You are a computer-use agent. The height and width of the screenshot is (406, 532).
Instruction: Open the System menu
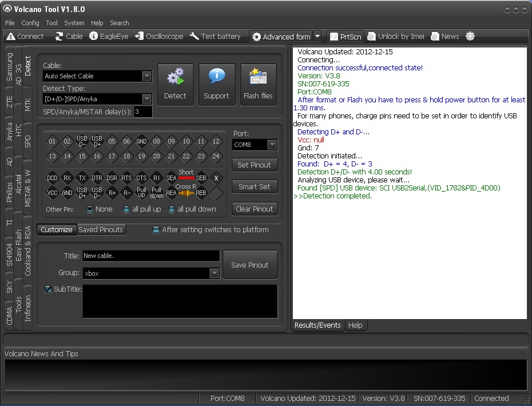click(74, 23)
